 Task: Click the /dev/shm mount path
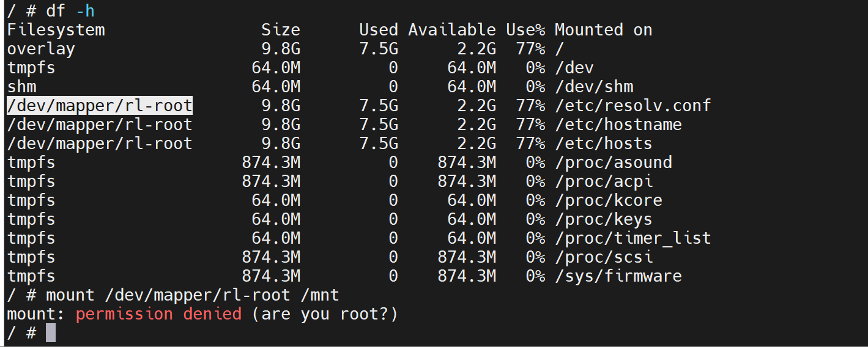(593, 87)
